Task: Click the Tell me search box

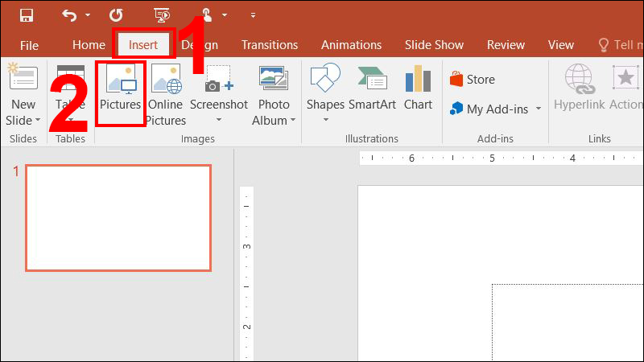Action: tap(620, 45)
